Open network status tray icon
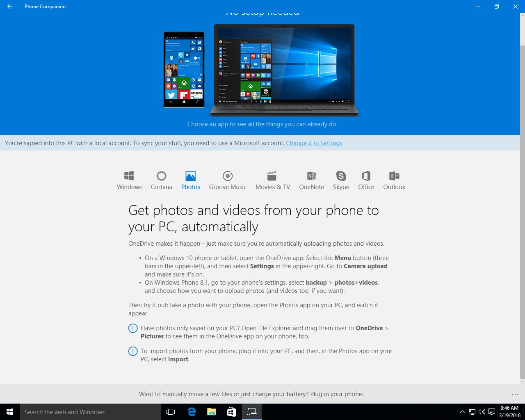Image resolution: width=525 pixels, height=420 pixels. click(x=472, y=412)
